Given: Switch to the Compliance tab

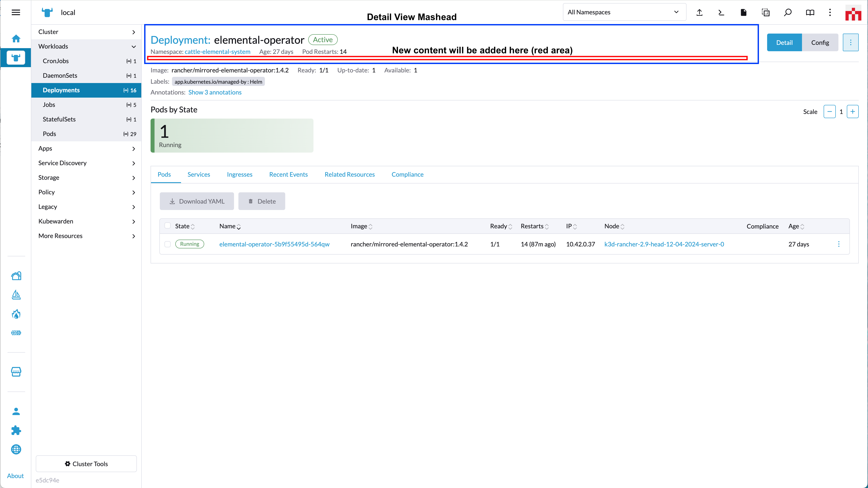Looking at the screenshot, I should coord(407,174).
